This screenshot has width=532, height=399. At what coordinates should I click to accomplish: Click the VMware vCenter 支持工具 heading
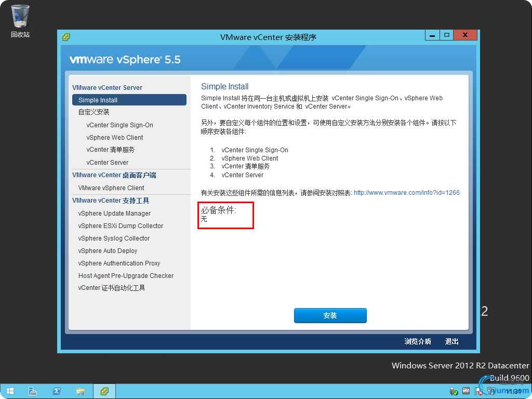tap(111, 201)
